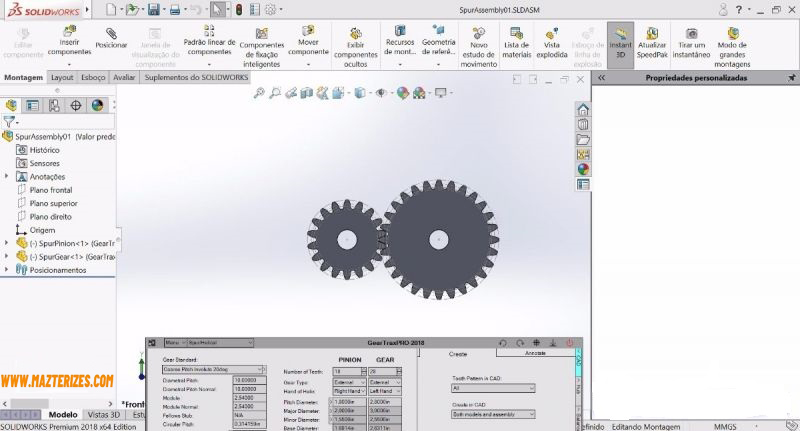
Task: Toggle Hide/Show Items eye icon
Action: pyautogui.click(x=381, y=93)
